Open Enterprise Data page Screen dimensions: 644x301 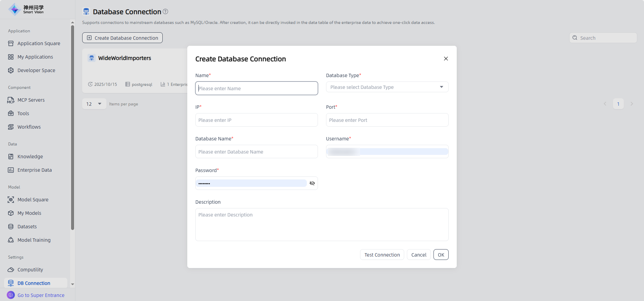(34, 170)
